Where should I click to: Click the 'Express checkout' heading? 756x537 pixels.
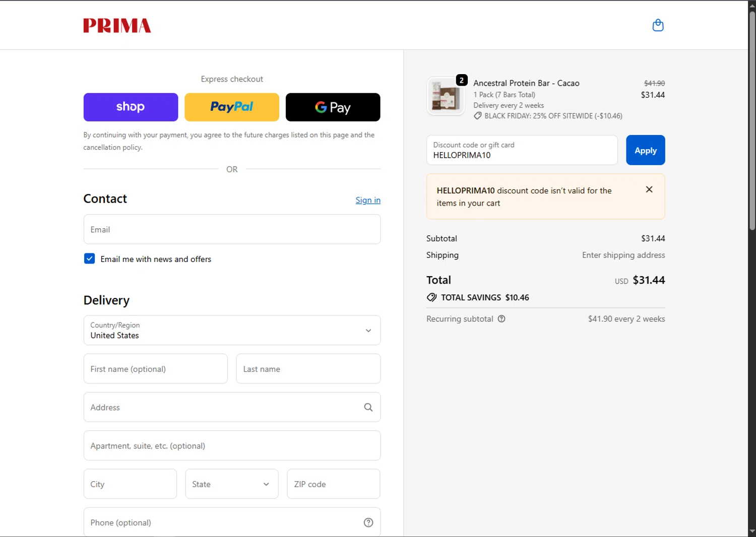point(232,79)
